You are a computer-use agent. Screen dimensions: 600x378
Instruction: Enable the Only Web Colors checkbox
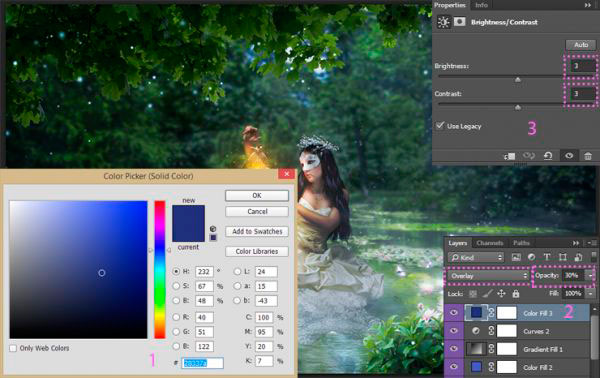click(13, 348)
